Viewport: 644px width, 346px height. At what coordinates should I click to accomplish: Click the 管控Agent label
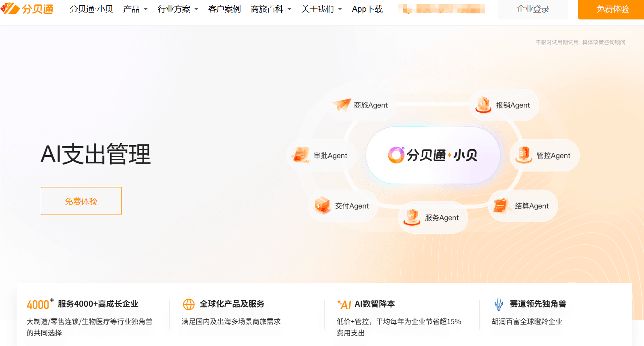[553, 156]
